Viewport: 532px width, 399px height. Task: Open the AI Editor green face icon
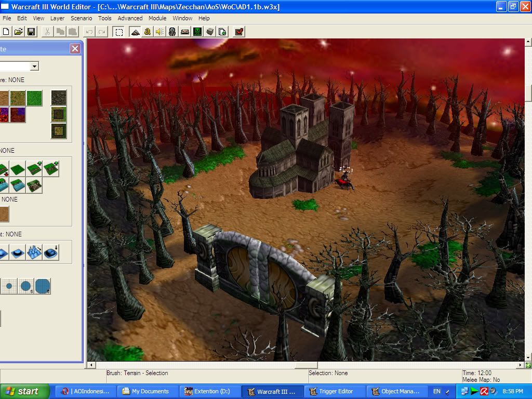(x=197, y=32)
